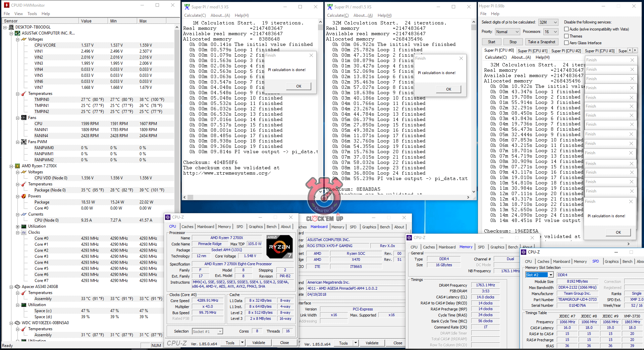Viewport: 644px width, 350px height.
Task: Click the AMD Ryzen 7 2700X chip icon
Action: point(17,166)
